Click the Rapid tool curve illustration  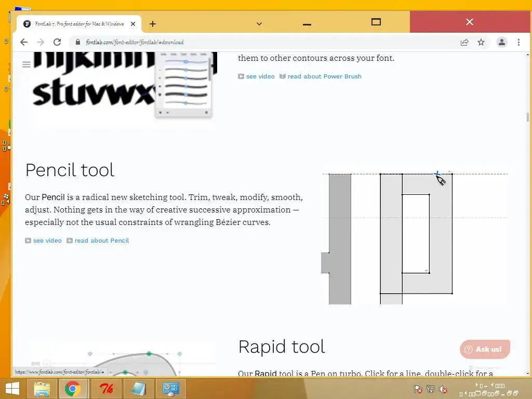(x=125, y=359)
